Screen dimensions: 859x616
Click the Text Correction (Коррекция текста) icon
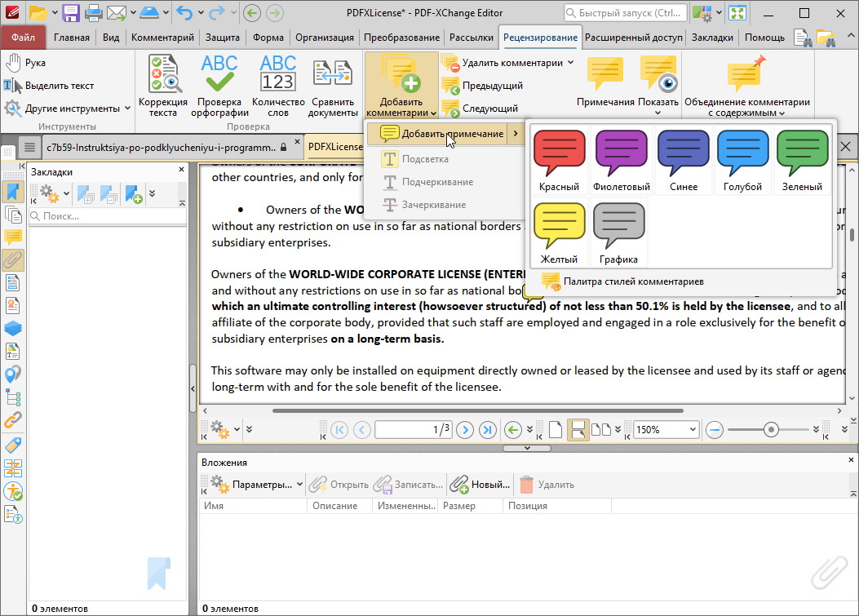(x=163, y=85)
